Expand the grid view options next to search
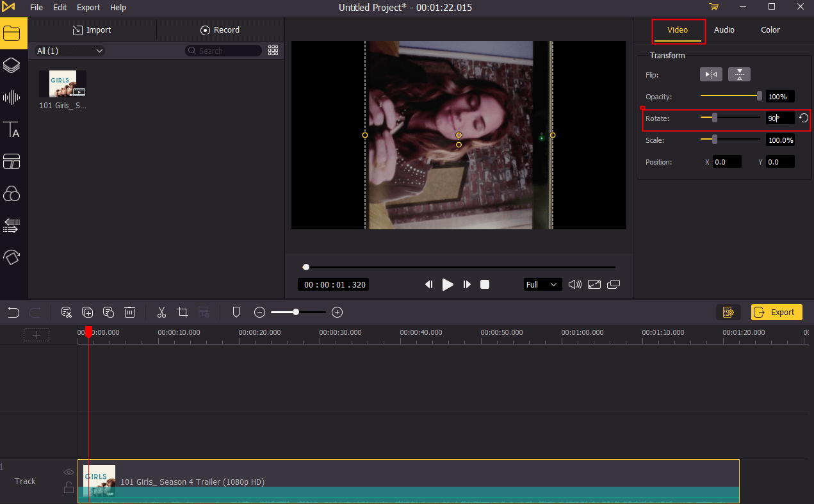The width and height of the screenshot is (814, 504). tap(273, 50)
